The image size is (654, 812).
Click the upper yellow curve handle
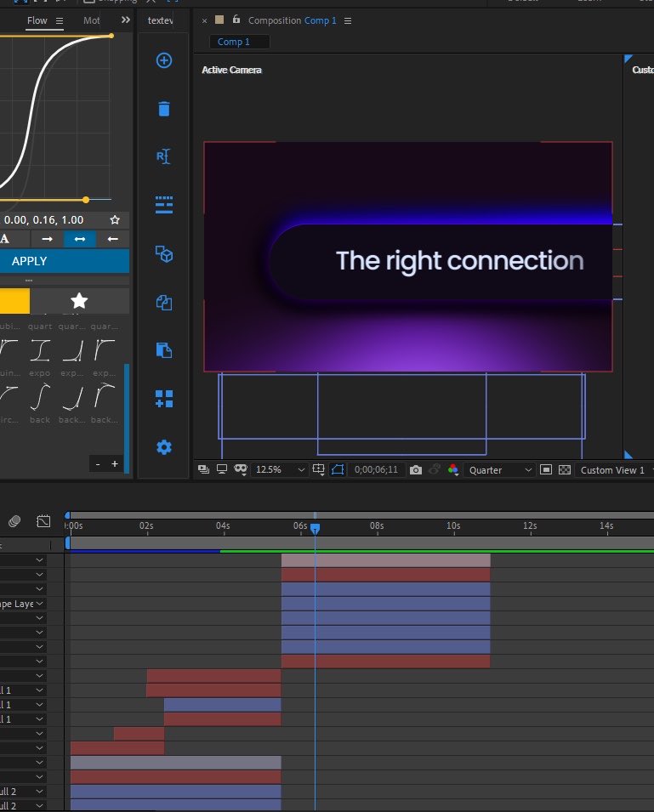[111, 36]
